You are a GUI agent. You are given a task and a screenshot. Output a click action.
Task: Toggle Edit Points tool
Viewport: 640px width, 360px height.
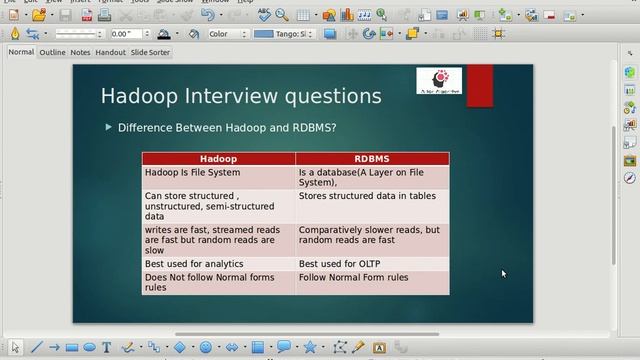tap(340, 347)
